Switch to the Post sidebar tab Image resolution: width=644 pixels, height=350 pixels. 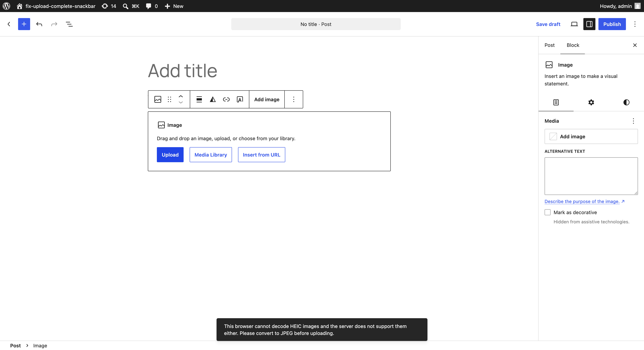click(x=549, y=45)
